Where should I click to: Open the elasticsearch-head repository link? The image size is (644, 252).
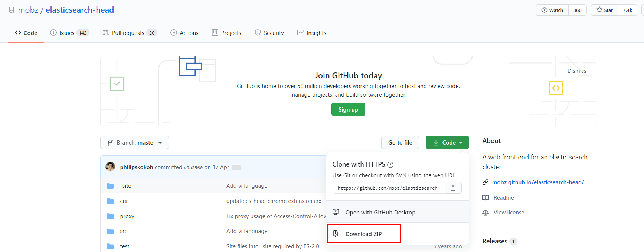click(80, 10)
